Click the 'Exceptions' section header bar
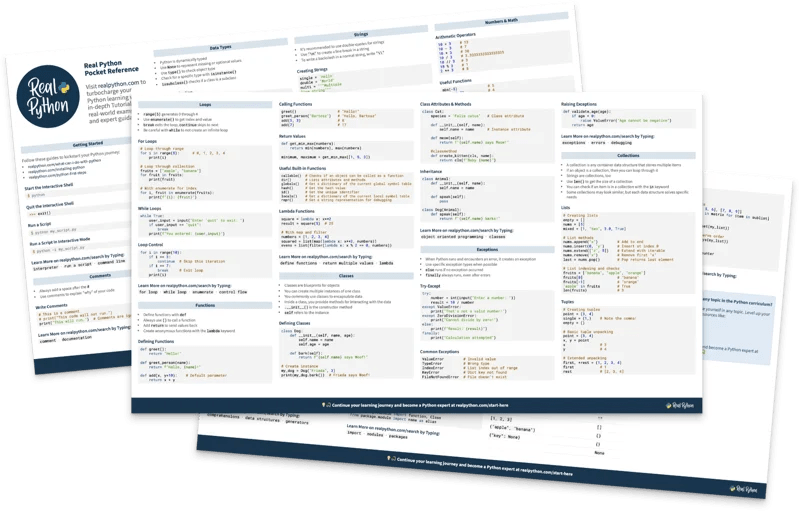Screen dimensions: 800x511 [487, 250]
